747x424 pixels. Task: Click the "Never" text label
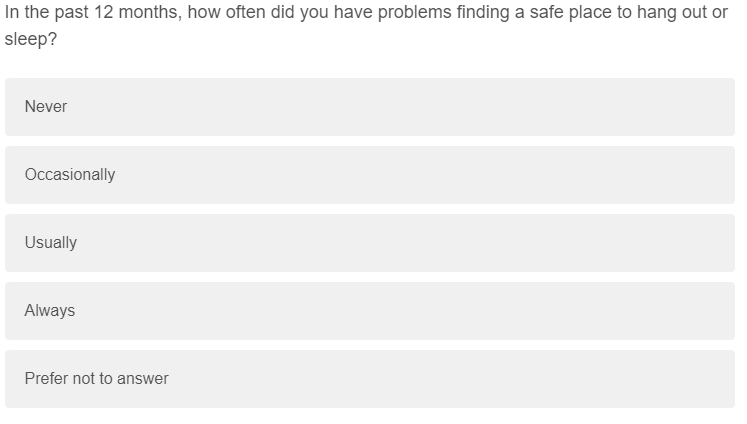click(x=46, y=107)
